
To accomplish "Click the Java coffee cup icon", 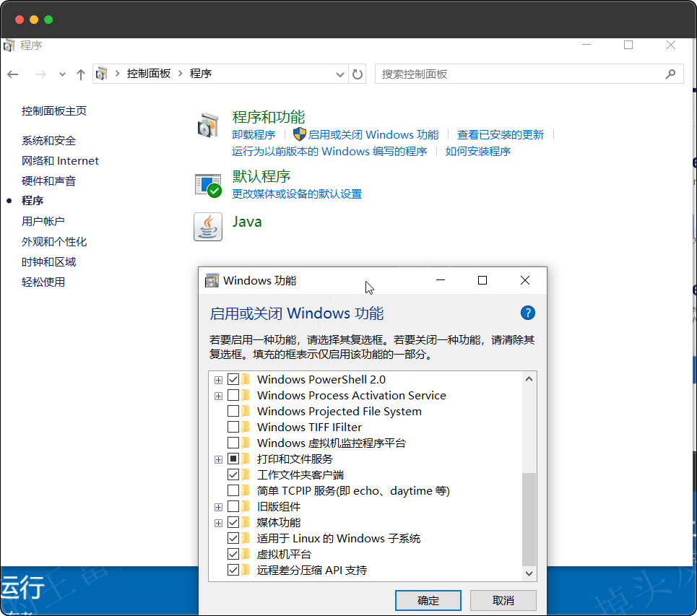I will (207, 227).
